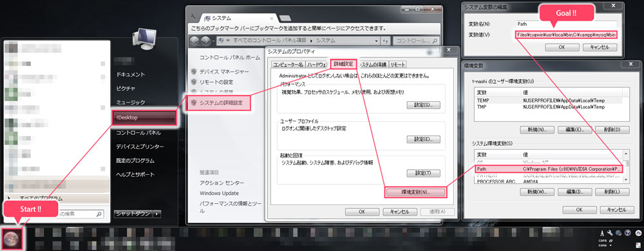This screenshot has width=644, height=251.
Task: Click the シャットダウン button
Action: click(133, 214)
